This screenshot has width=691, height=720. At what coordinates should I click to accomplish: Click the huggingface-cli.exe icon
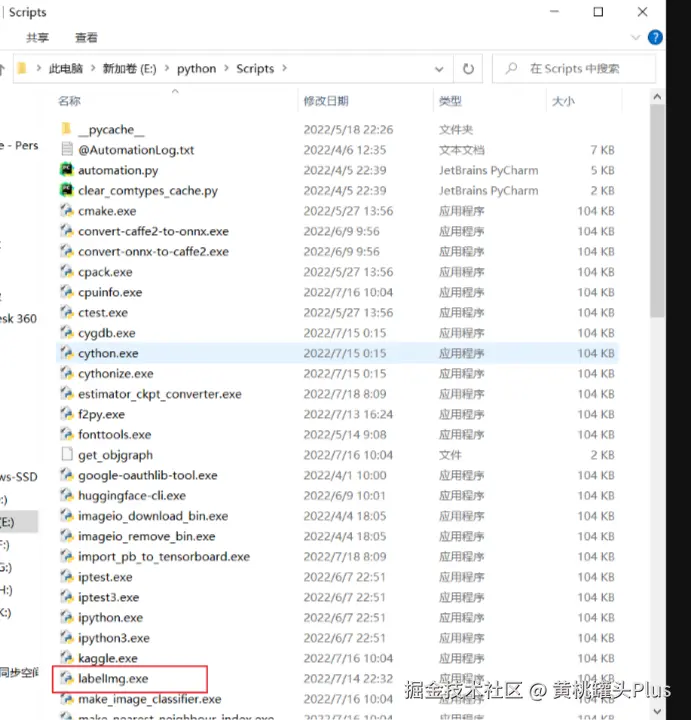pyautogui.click(x=67, y=495)
